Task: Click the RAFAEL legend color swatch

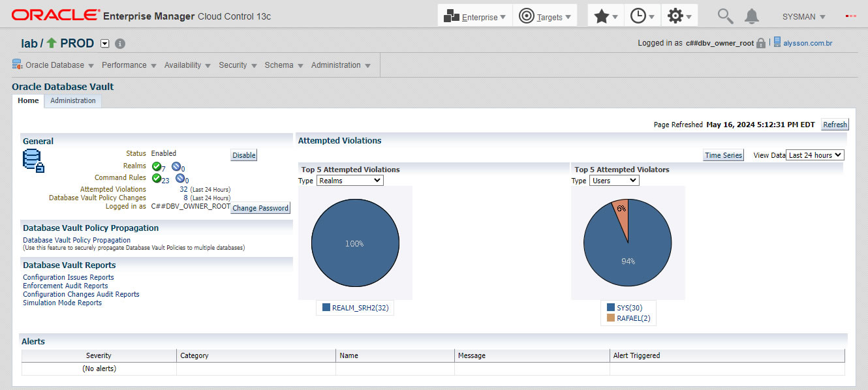Action: (611, 318)
